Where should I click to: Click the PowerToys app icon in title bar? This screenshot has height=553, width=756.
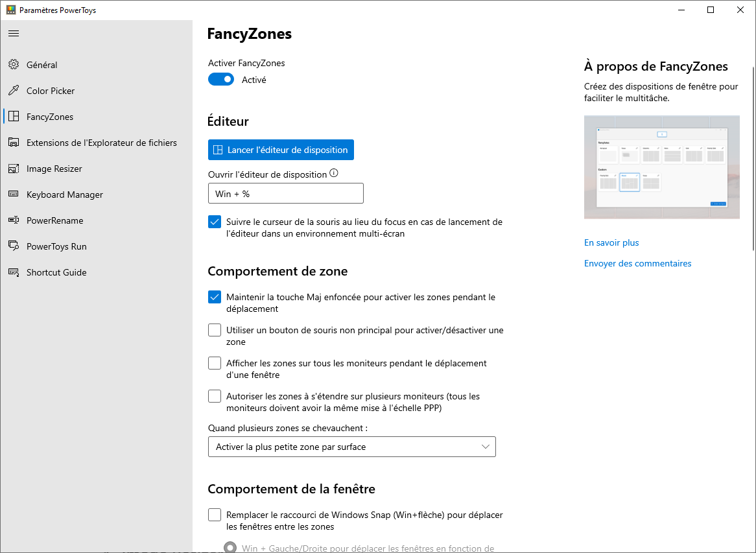10,10
